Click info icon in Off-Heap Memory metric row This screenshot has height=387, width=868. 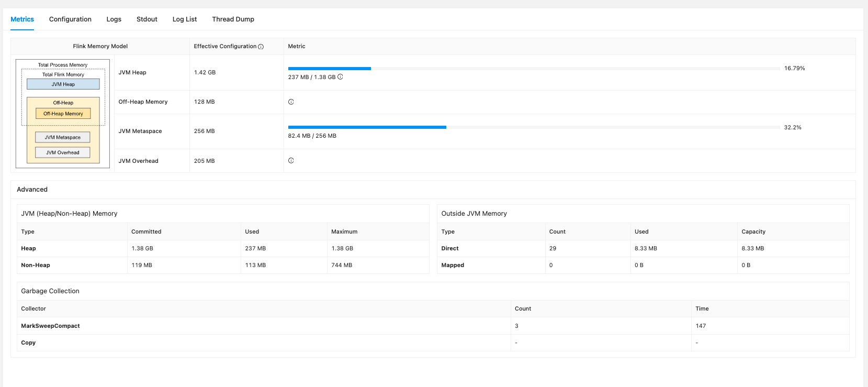click(291, 102)
